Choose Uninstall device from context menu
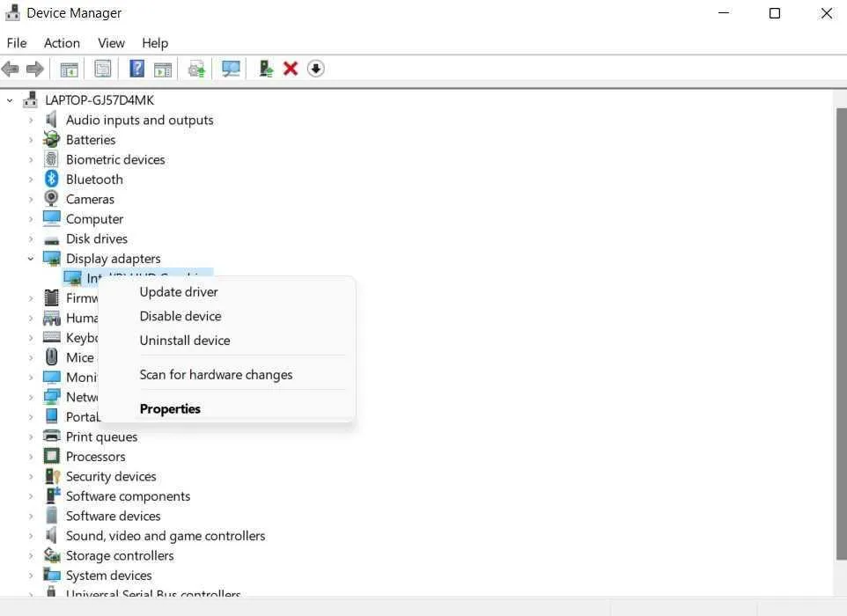The height and width of the screenshot is (616, 847). [227, 341]
